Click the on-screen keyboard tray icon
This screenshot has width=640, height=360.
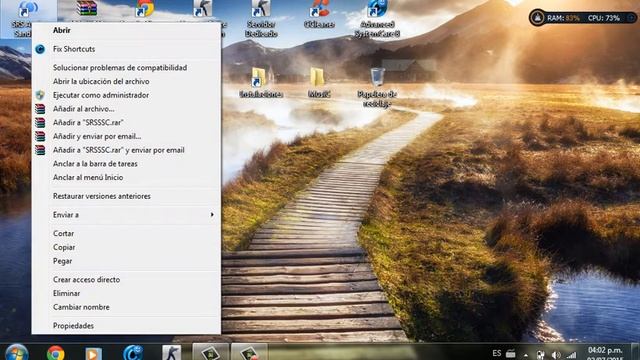pos(511,354)
